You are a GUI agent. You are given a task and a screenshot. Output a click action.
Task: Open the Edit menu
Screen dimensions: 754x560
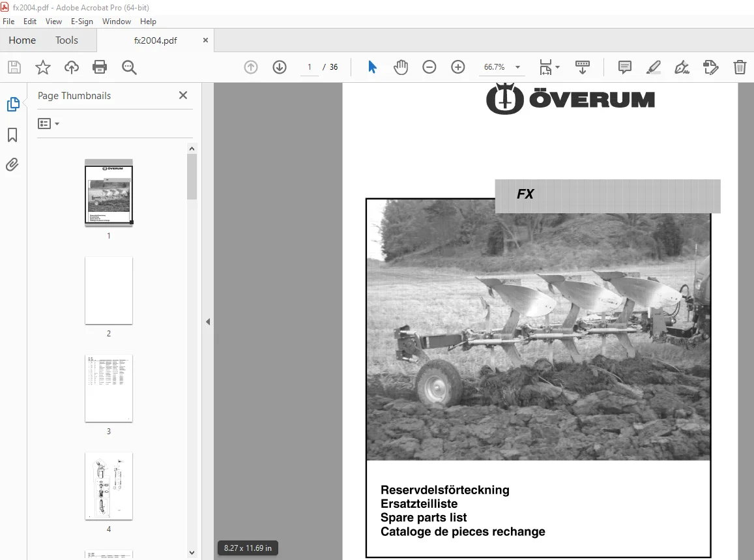pyautogui.click(x=30, y=21)
